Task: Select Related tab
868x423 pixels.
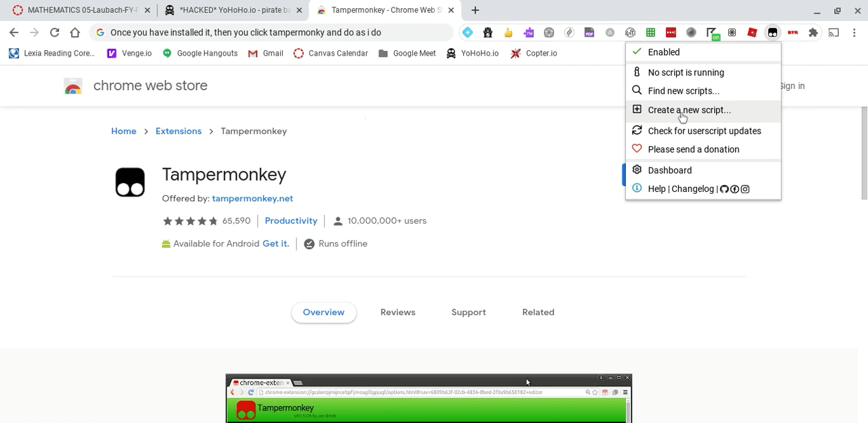Action: click(x=538, y=313)
